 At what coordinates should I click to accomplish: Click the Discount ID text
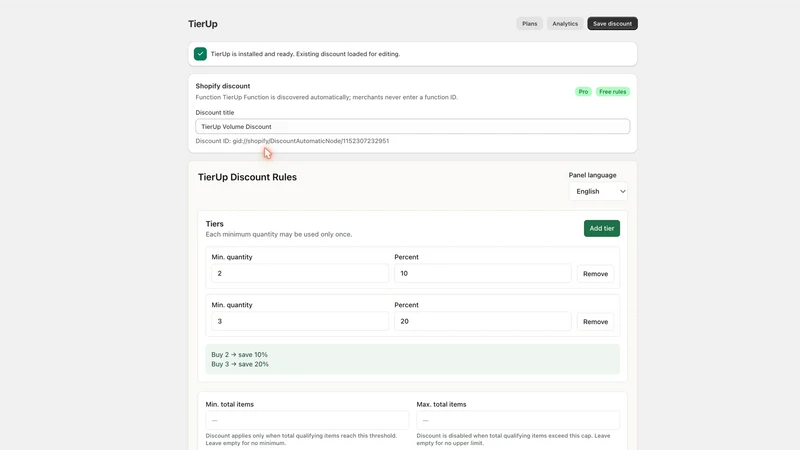pos(292,141)
